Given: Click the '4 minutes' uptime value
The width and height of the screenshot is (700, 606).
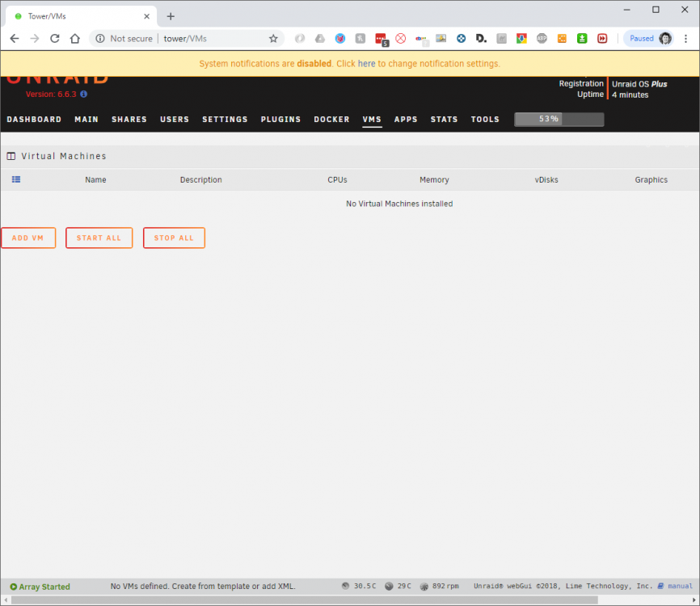Looking at the screenshot, I should [630, 95].
